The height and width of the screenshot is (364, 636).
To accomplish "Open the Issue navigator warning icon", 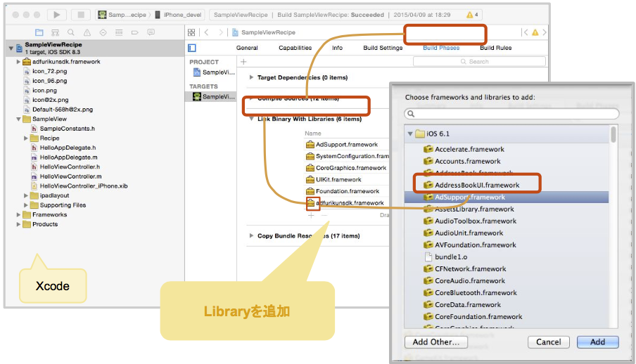I will [x=87, y=32].
